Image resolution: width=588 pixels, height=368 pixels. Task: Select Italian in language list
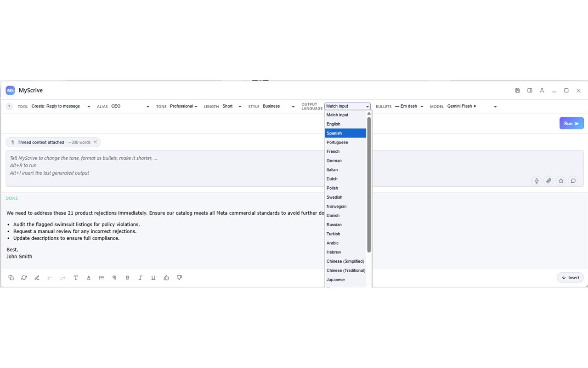point(345,170)
